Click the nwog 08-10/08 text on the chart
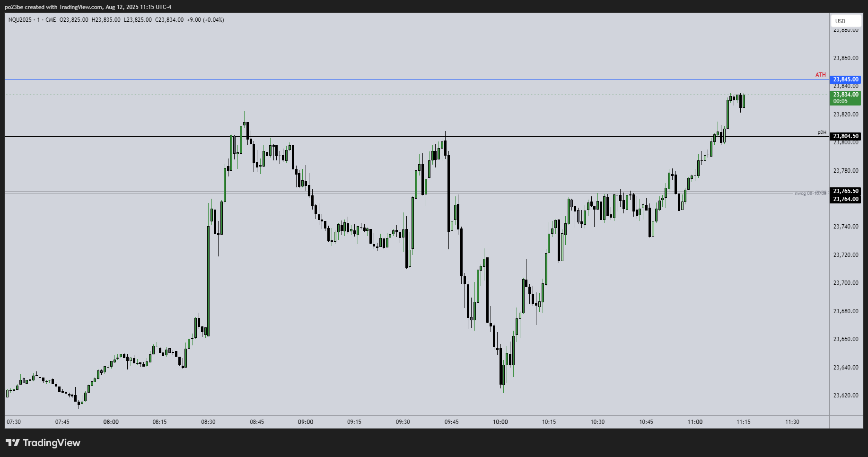 [x=809, y=193]
